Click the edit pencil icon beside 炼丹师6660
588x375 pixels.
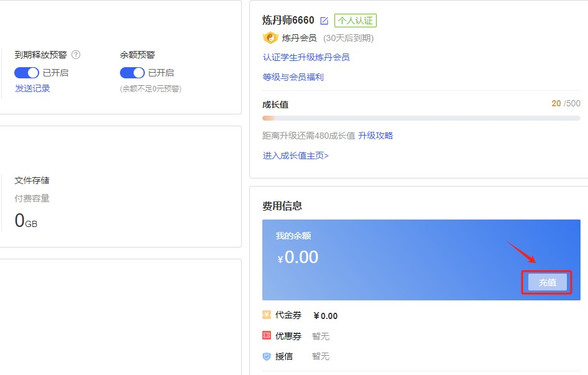(324, 20)
